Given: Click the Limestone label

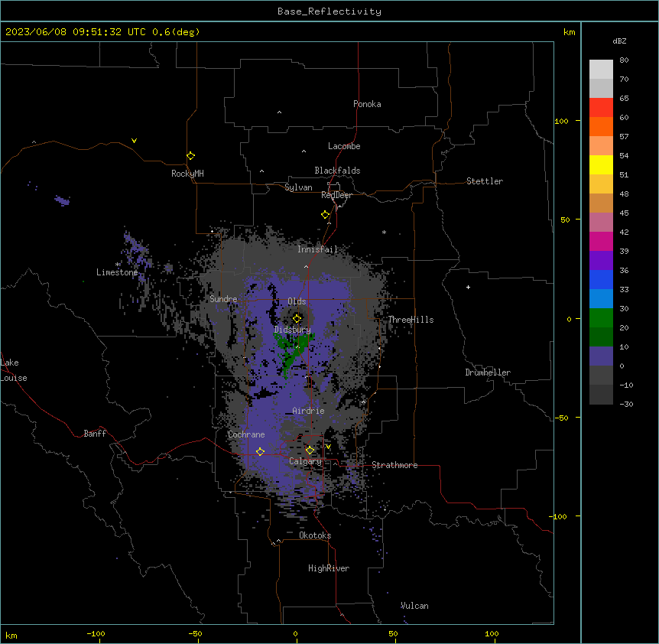Looking at the screenshot, I should click(x=117, y=272).
